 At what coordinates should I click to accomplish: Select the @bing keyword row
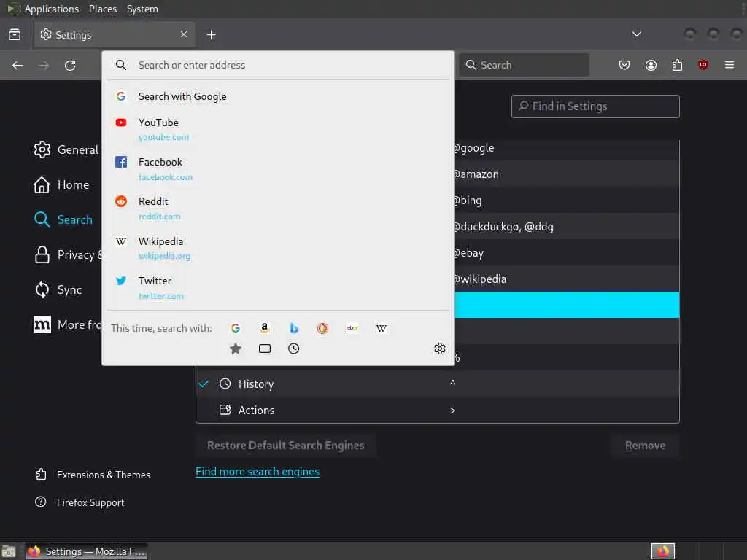point(567,201)
